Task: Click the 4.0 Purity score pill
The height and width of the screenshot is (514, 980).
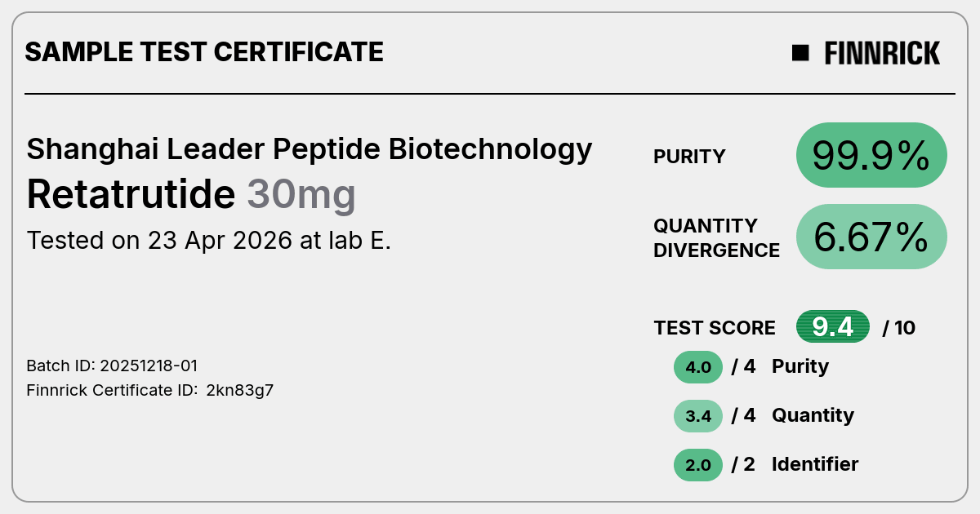Action: click(x=698, y=367)
